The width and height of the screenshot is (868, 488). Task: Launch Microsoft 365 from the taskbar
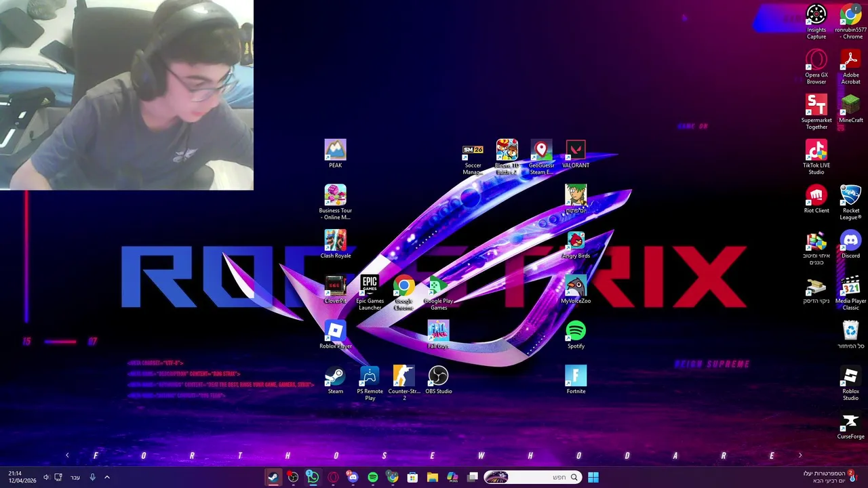[x=452, y=477]
